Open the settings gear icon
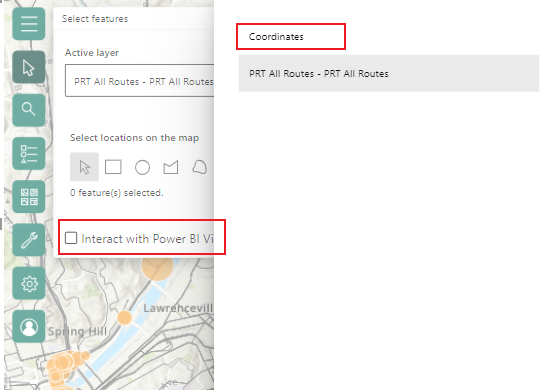Image resolution: width=560 pixels, height=390 pixels. 29,284
